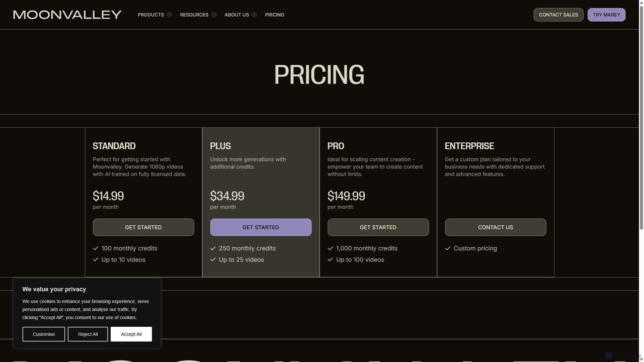Click checkmark beside Up to 25 videos

(x=213, y=259)
